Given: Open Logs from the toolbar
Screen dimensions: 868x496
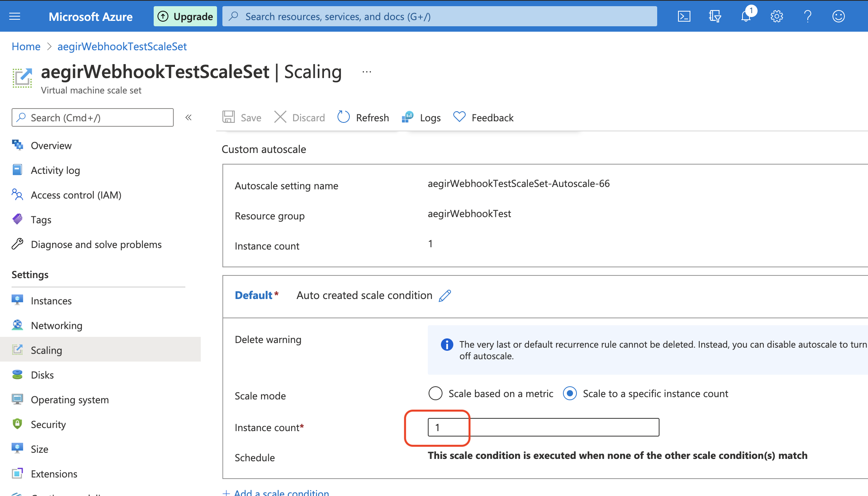Looking at the screenshot, I should click(x=421, y=117).
